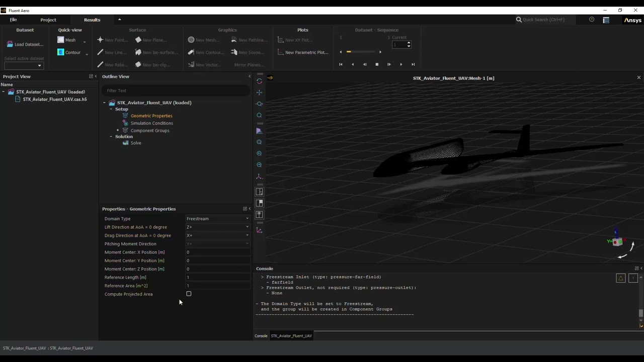Open Domain Type dropdown
The height and width of the screenshot is (362, 644).
(218, 219)
